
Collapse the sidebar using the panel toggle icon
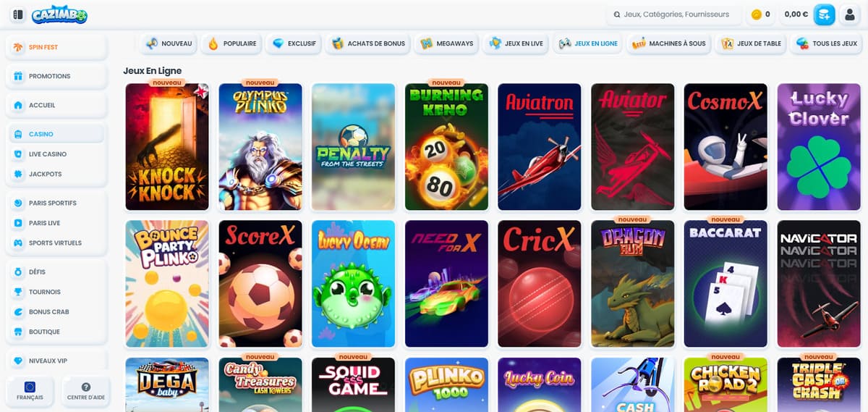pos(18,14)
